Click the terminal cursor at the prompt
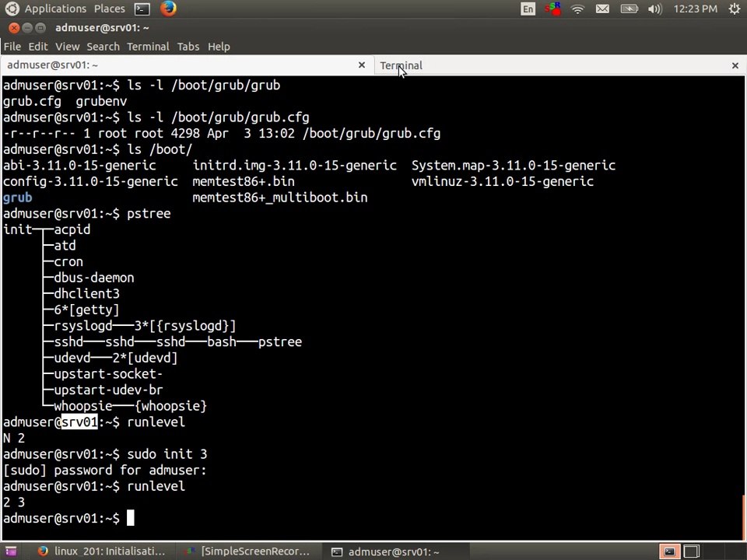Viewport: 747px width, 560px height. (131, 518)
